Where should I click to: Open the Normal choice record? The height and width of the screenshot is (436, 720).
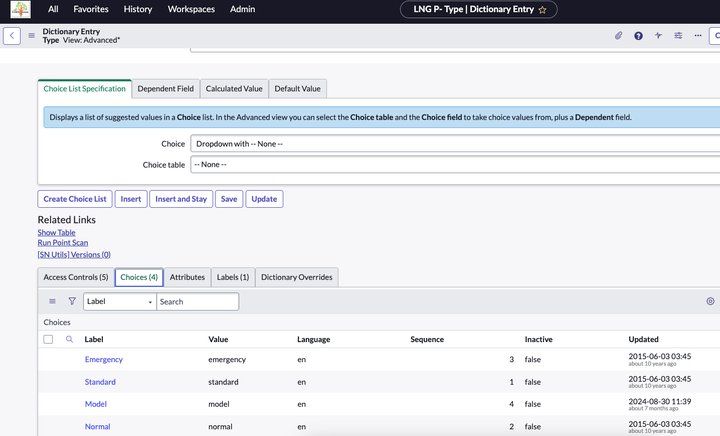(97, 426)
